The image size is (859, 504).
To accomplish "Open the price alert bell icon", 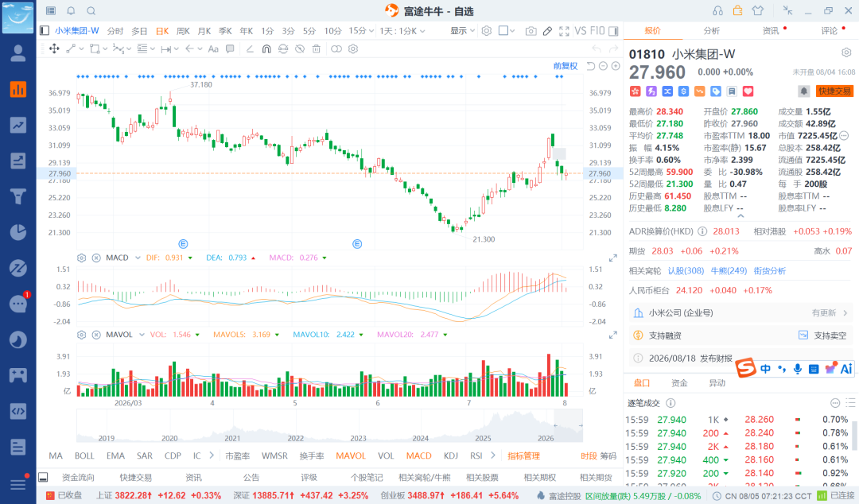I will pos(803,91).
